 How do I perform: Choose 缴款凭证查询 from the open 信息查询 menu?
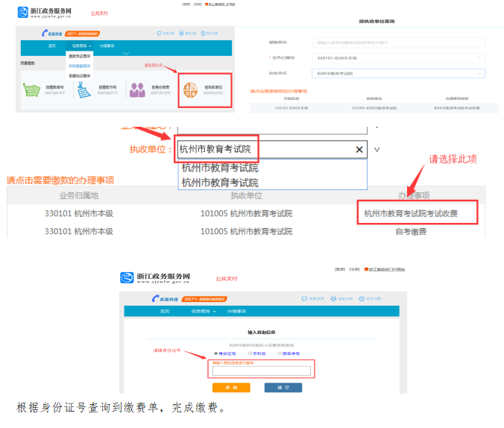point(79,56)
